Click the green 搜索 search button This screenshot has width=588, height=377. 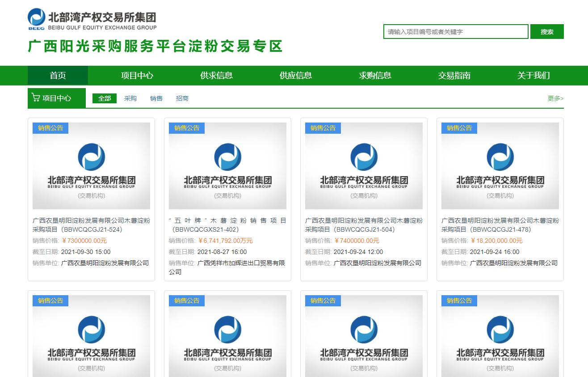click(547, 32)
